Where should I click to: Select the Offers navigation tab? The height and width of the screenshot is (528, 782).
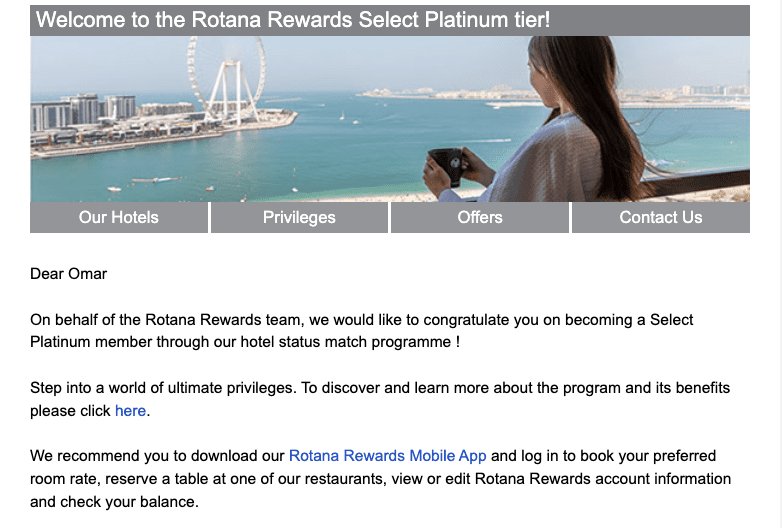click(480, 217)
